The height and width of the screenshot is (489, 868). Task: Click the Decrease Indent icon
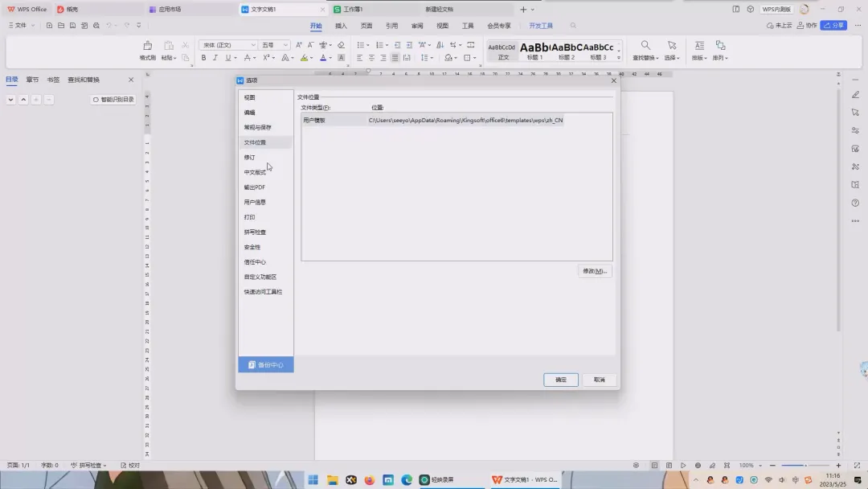tap(398, 45)
